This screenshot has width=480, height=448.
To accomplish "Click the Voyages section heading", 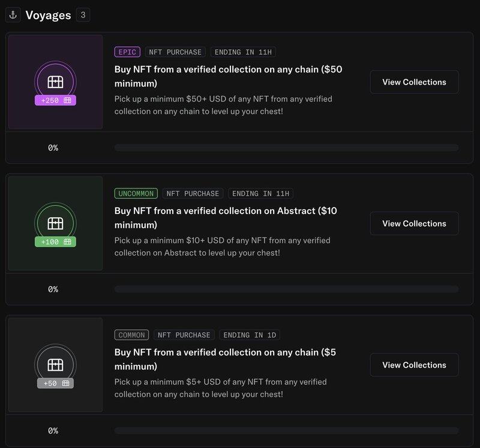I will pos(48,15).
